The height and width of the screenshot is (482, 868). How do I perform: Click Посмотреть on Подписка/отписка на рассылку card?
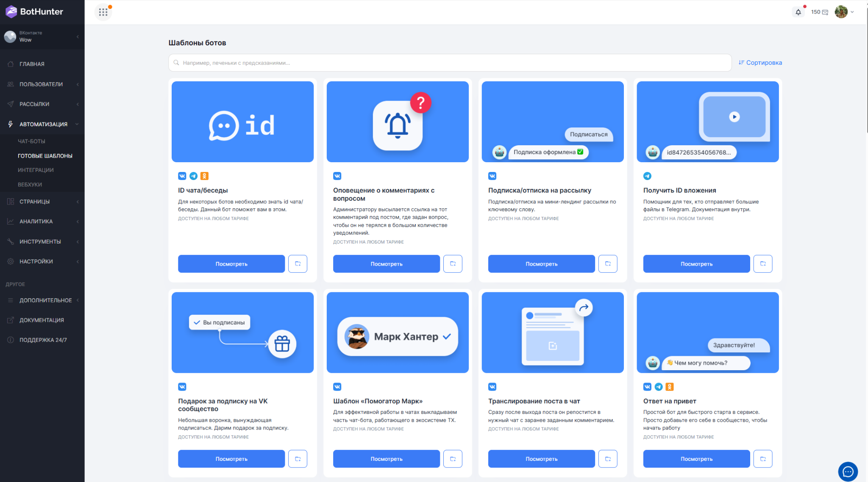(541, 263)
